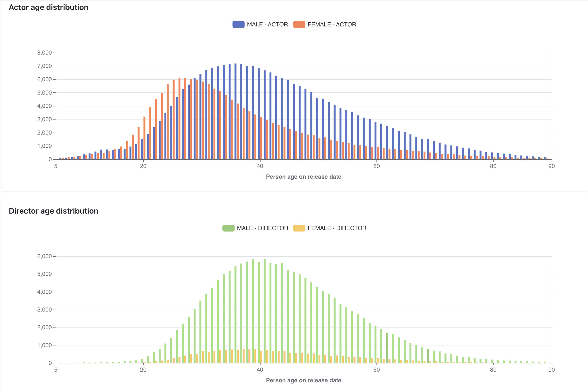The width and height of the screenshot is (588, 392).
Task: Click the male director bar at age 40
Action: [259, 312]
